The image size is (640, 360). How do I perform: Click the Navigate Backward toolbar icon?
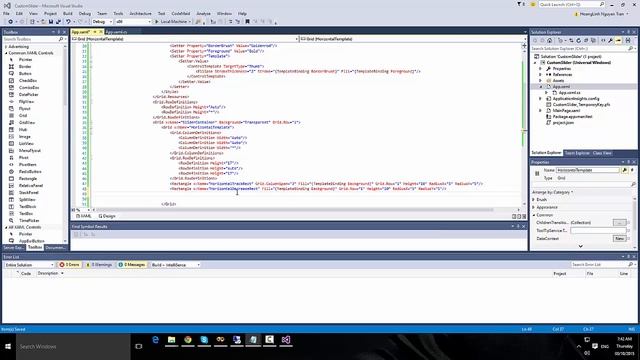(x=11, y=22)
